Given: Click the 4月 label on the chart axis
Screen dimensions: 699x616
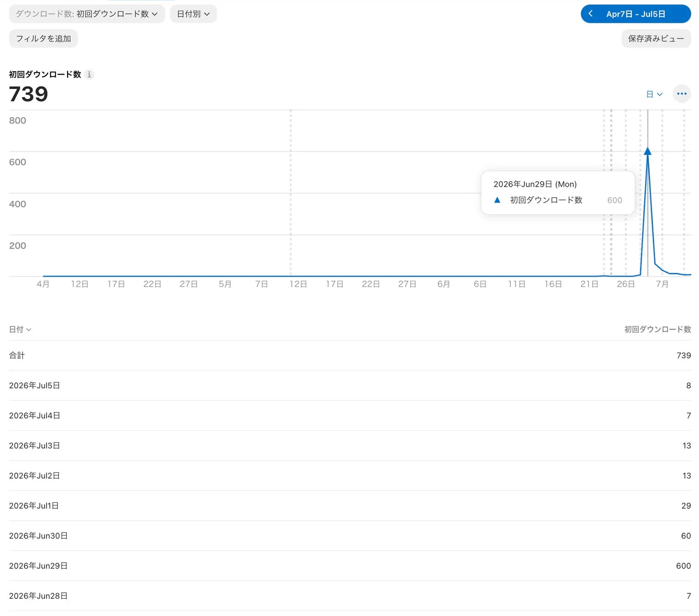Looking at the screenshot, I should pyautogui.click(x=43, y=284).
